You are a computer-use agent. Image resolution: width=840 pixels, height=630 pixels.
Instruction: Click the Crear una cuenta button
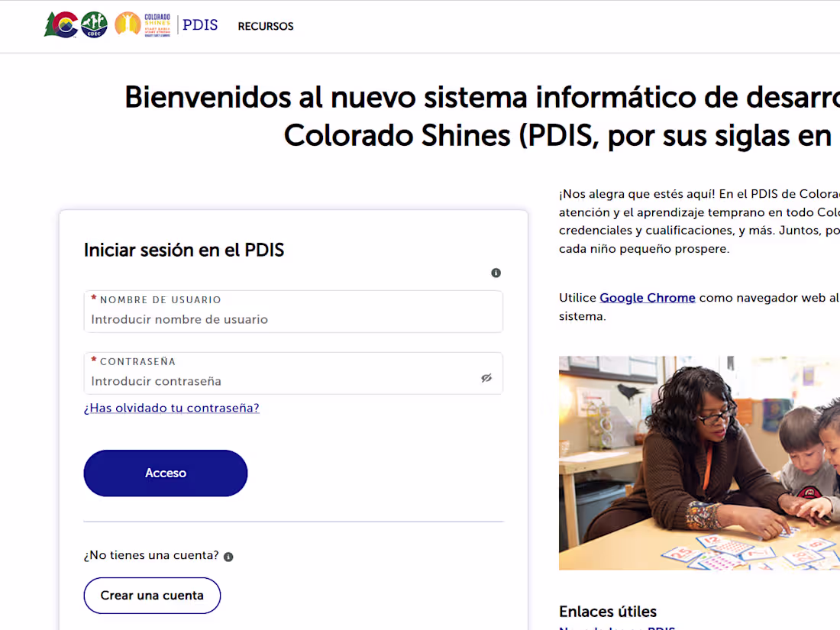[x=152, y=595]
